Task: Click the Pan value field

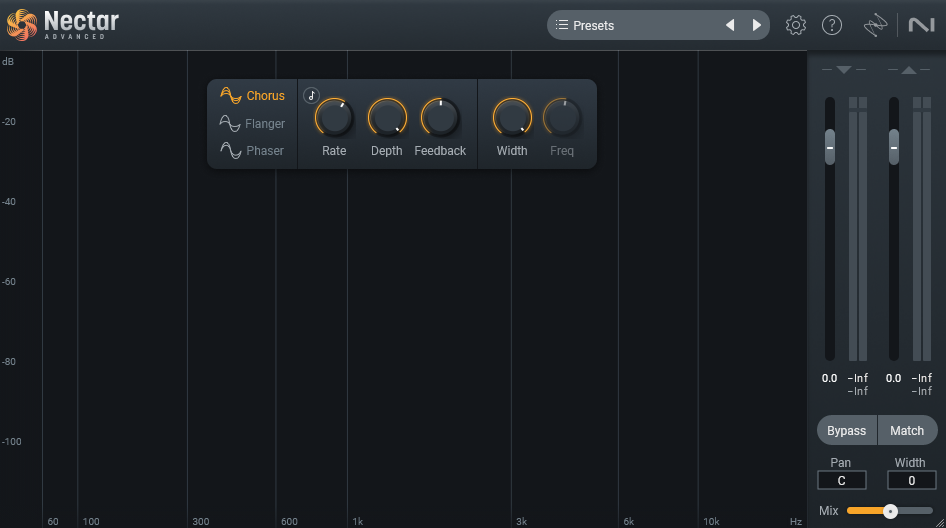Action: (842, 480)
